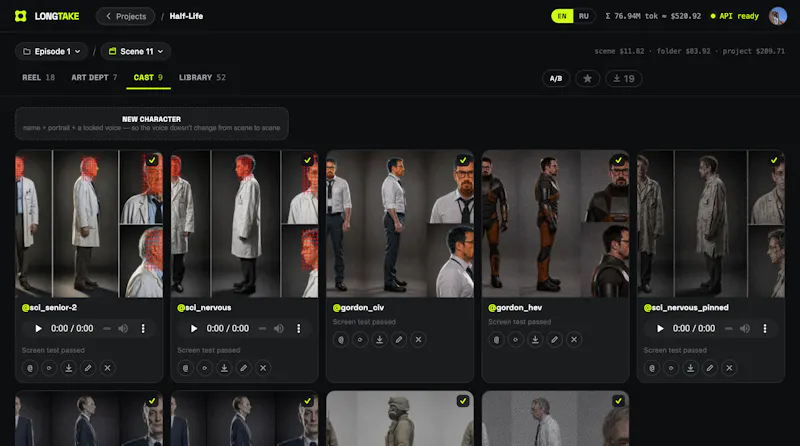
Task: Open the Scene 11 dropdown
Action: pyautogui.click(x=136, y=52)
